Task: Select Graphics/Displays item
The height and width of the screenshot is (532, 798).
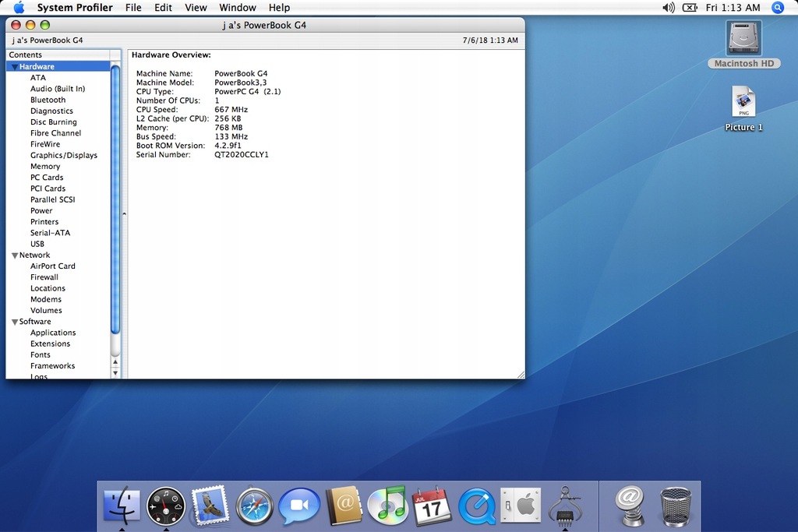Action: (x=64, y=155)
